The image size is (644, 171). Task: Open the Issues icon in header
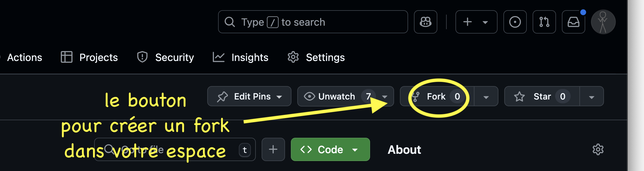point(515,22)
